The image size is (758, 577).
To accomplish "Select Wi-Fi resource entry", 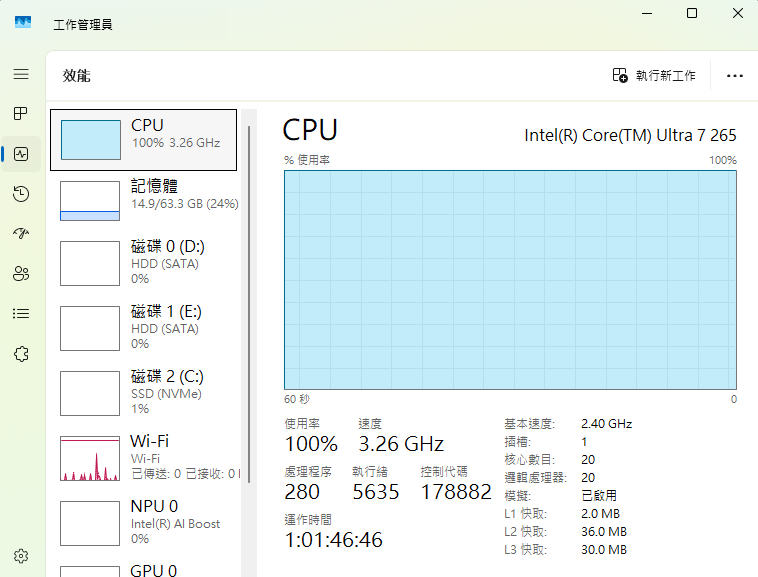I will coord(146,458).
